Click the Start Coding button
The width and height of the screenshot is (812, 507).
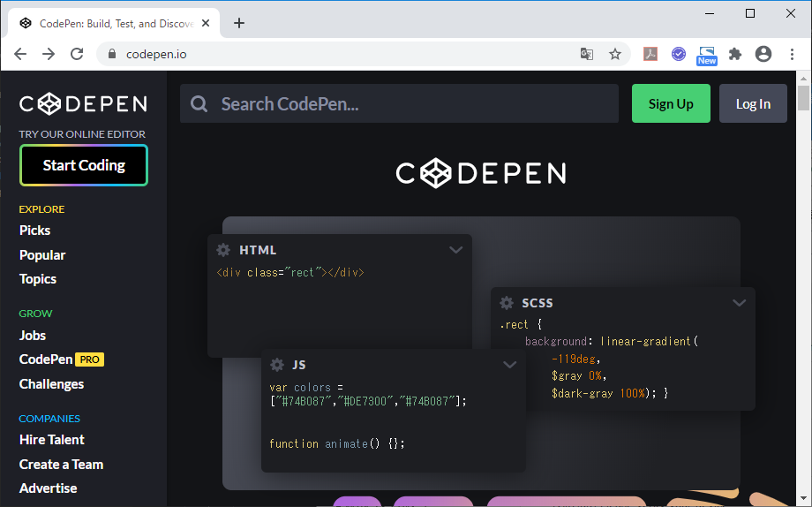pyautogui.click(x=84, y=165)
